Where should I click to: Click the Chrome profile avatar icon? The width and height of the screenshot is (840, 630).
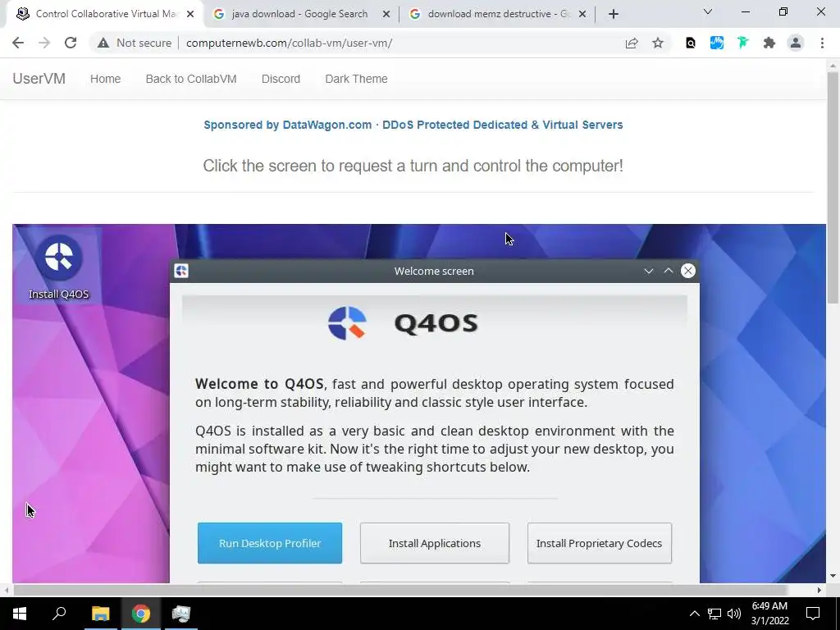click(x=796, y=43)
